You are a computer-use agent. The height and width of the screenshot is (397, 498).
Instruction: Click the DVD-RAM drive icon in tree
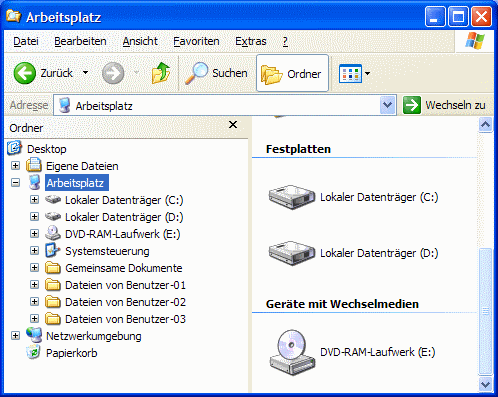pos(53,233)
